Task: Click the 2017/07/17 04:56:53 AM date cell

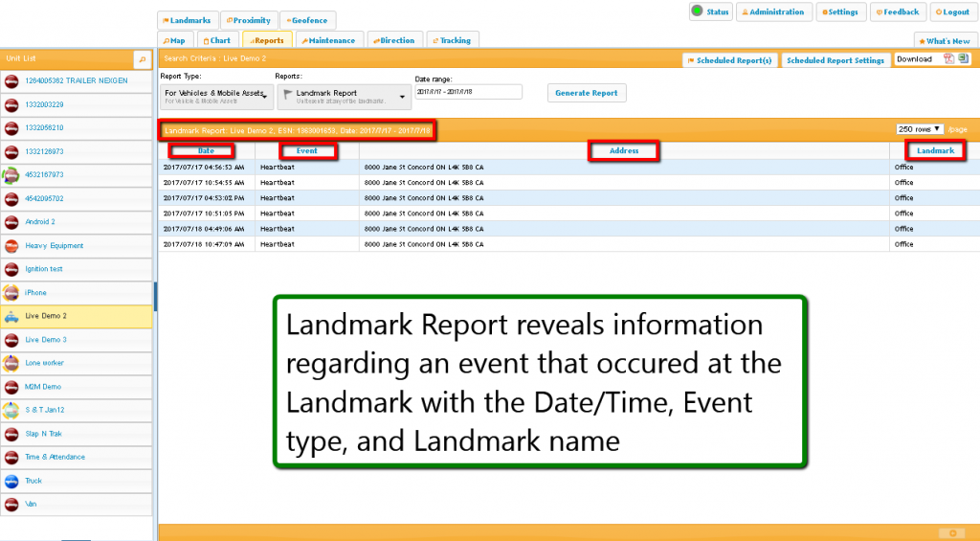Action: (x=204, y=167)
